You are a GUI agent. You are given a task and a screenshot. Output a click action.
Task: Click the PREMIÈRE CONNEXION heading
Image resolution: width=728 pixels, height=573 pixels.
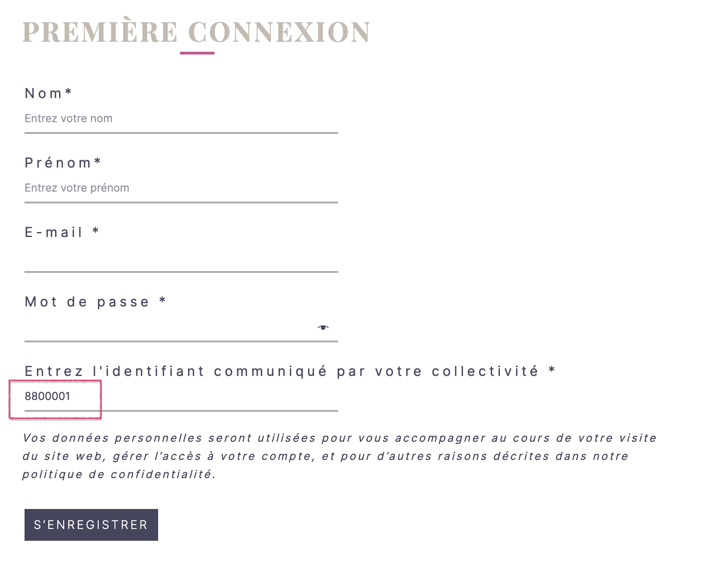tap(196, 32)
